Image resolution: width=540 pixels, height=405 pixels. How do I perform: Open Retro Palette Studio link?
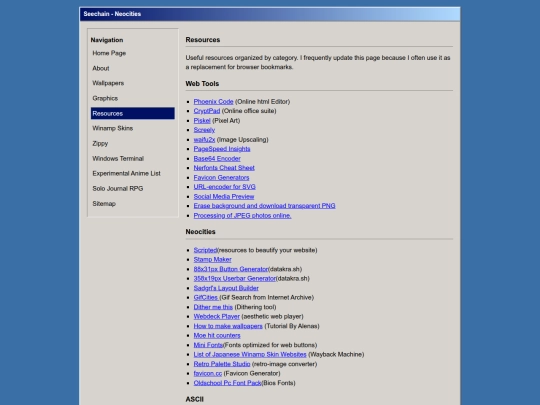222,364
